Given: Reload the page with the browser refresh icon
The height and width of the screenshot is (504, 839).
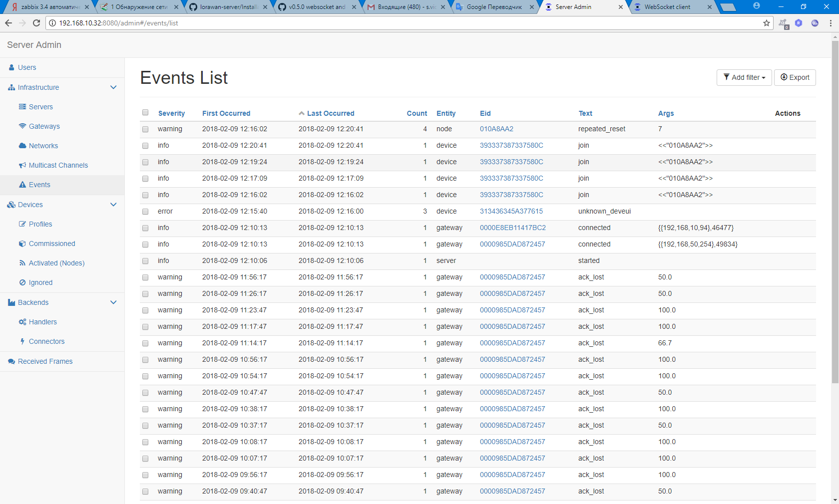Looking at the screenshot, I should [x=36, y=23].
